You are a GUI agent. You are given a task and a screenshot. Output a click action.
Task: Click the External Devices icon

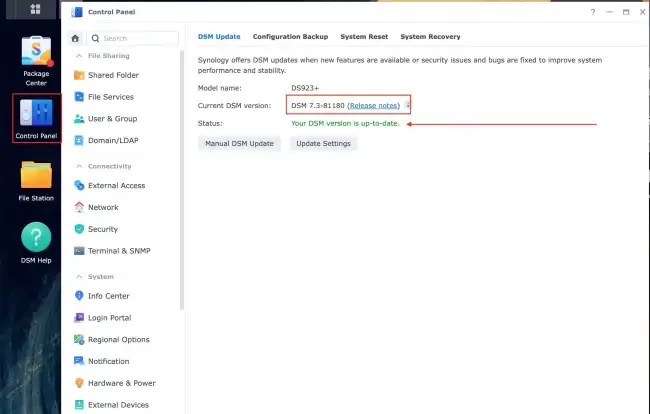[x=79, y=404]
